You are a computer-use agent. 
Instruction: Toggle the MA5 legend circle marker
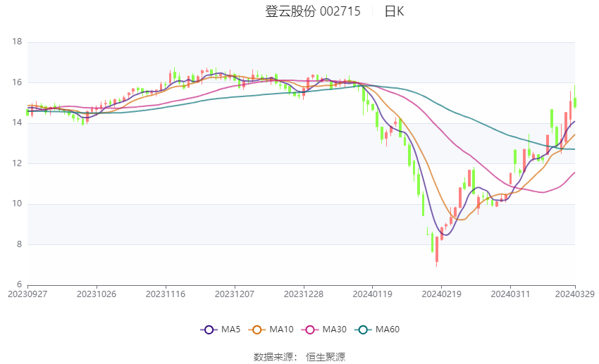208,330
